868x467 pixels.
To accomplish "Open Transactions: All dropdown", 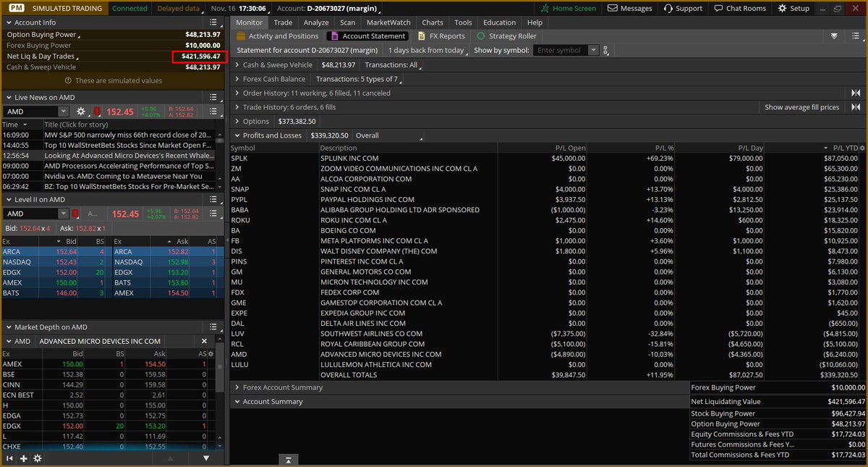I will [x=393, y=64].
